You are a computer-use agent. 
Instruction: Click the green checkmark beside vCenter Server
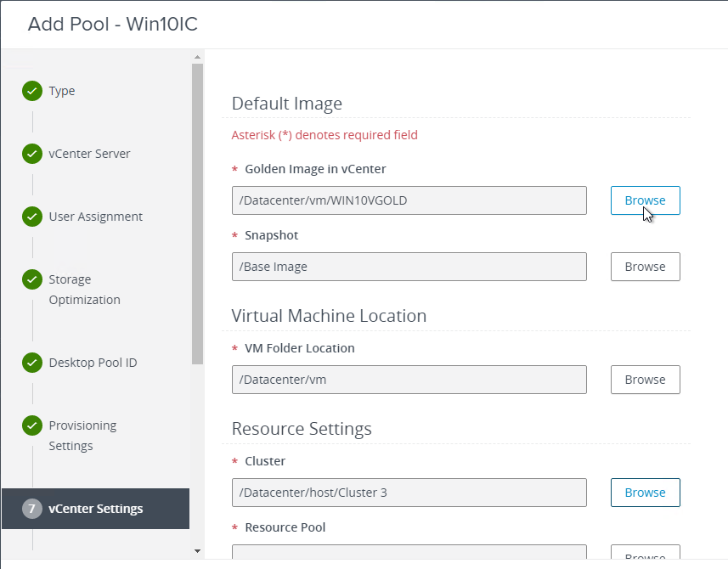(x=32, y=154)
